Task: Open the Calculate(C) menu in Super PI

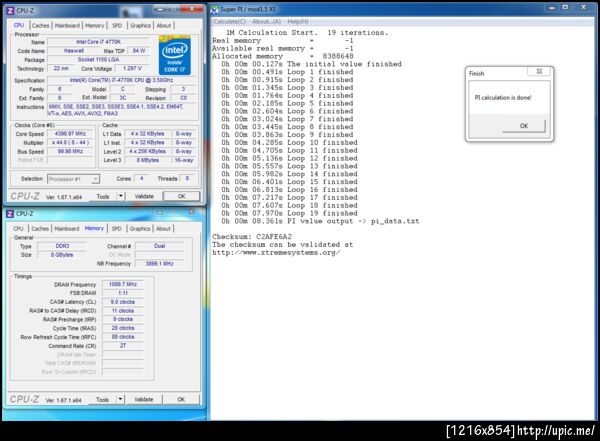Action: [x=229, y=22]
